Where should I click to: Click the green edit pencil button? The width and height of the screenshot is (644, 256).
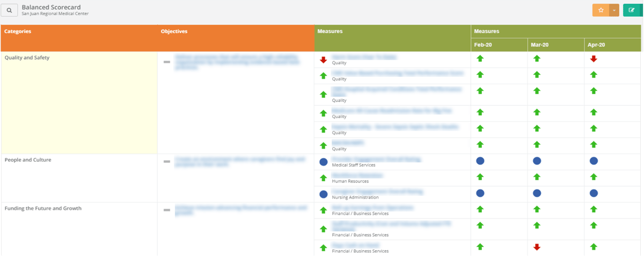[x=632, y=10]
